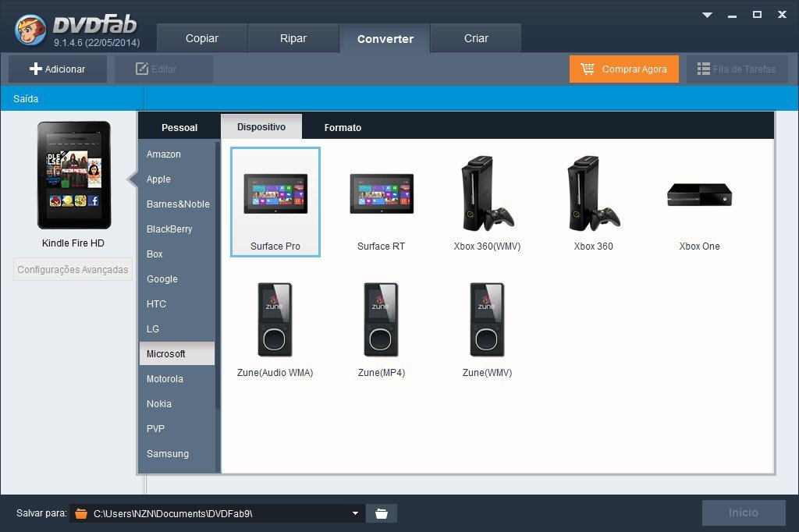This screenshot has width=799, height=532.
Task: Select Microsoft in the brand list
Action: 177,353
